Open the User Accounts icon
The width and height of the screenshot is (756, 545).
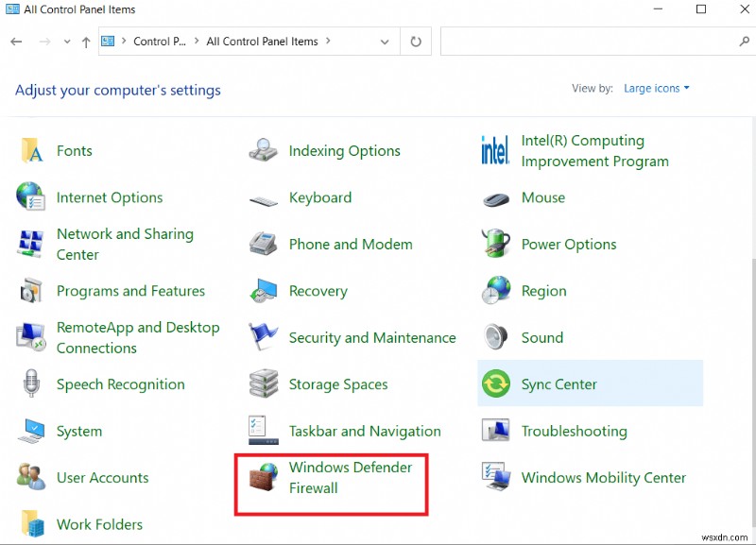tap(30, 477)
